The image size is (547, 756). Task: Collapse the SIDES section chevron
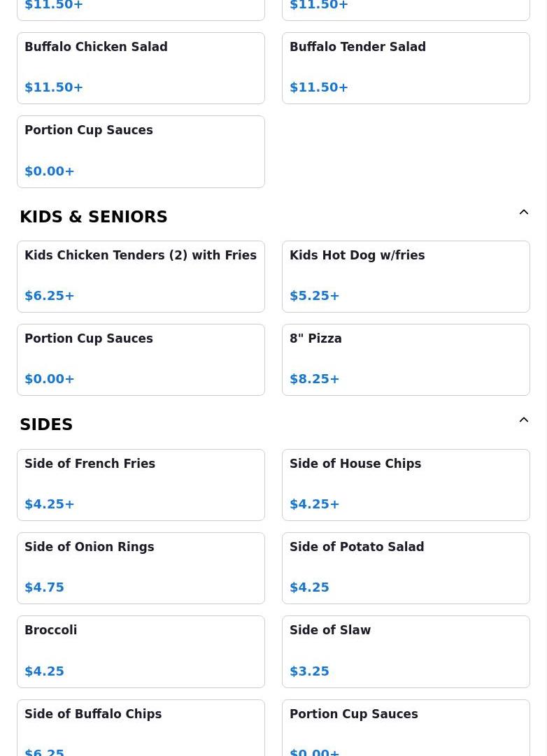[523, 420]
